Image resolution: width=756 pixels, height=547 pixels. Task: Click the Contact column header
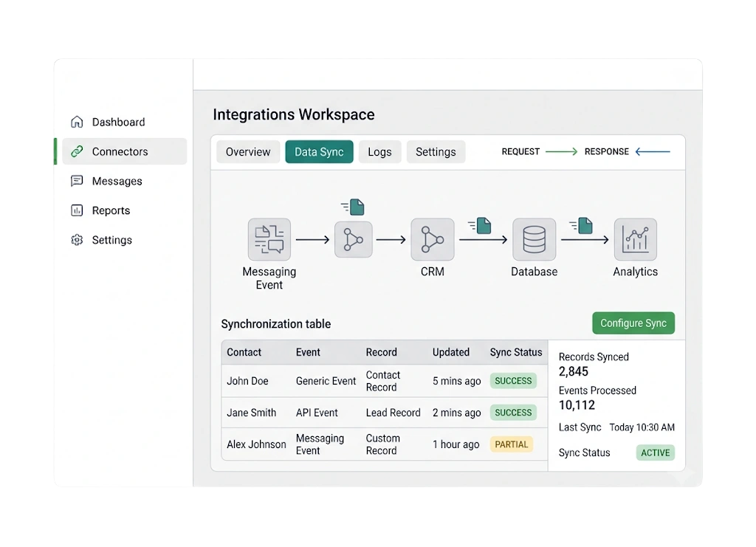pos(244,352)
